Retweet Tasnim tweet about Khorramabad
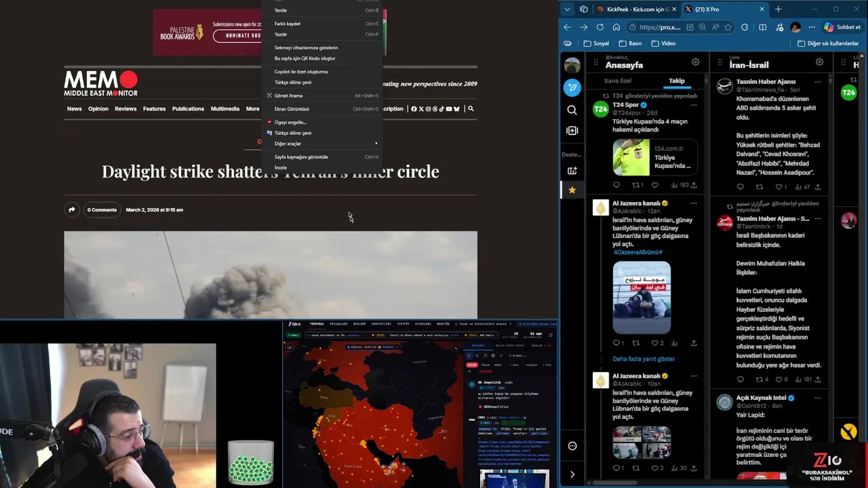 click(x=759, y=187)
